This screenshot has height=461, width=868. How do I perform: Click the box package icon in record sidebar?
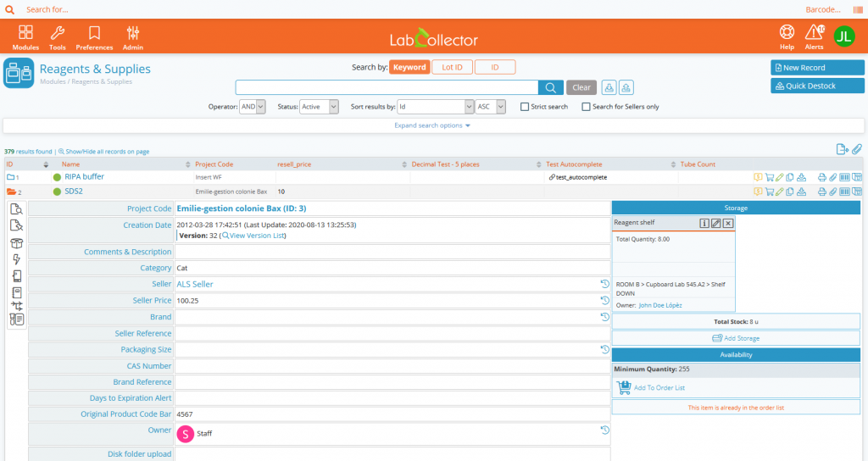click(x=17, y=243)
